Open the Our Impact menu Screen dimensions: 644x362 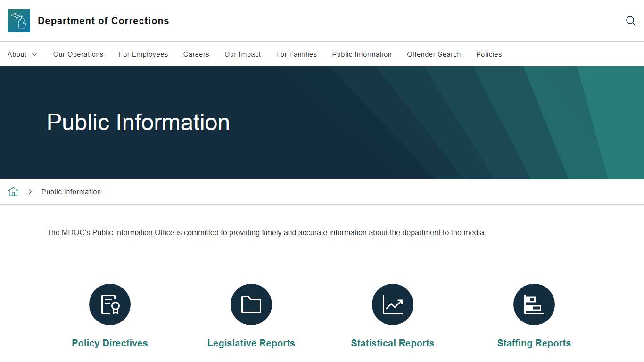pos(243,54)
